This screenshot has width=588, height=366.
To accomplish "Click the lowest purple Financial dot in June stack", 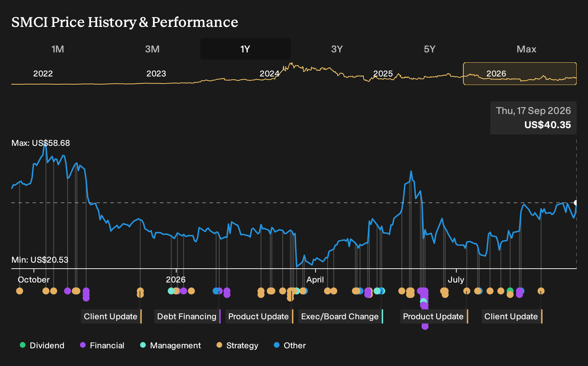I will (425, 326).
